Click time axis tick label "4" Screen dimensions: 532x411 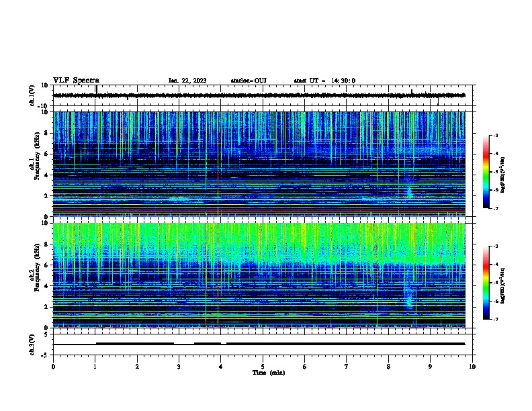point(221,367)
